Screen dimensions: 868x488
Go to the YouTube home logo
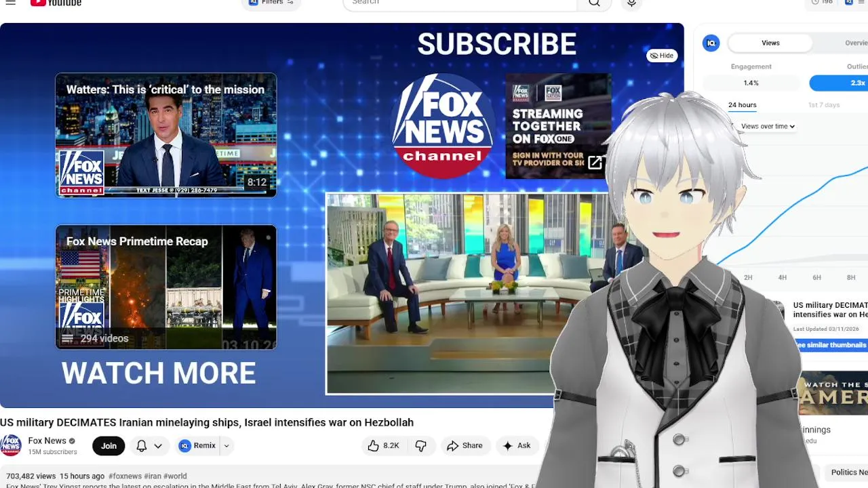[56, 3]
